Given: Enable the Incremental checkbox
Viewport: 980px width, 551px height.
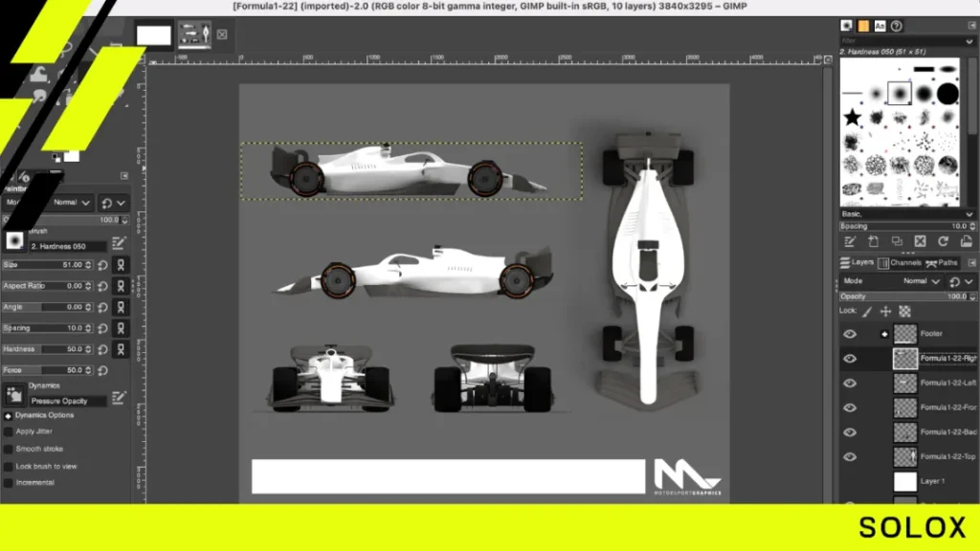Looking at the screenshot, I should 8,483.
